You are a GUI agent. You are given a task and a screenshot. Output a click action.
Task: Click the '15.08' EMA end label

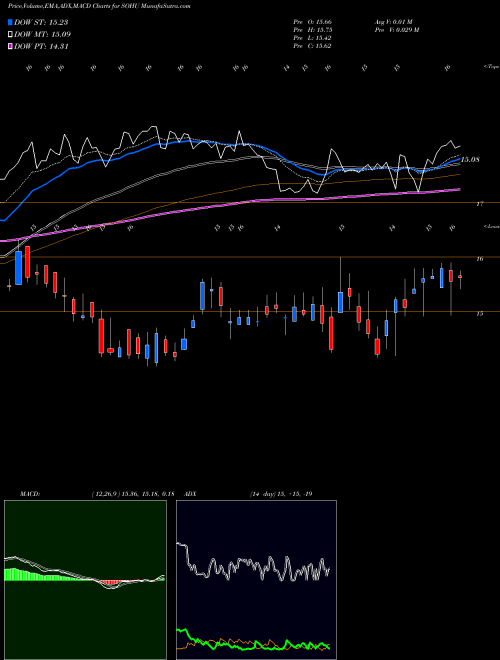pos(471,160)
